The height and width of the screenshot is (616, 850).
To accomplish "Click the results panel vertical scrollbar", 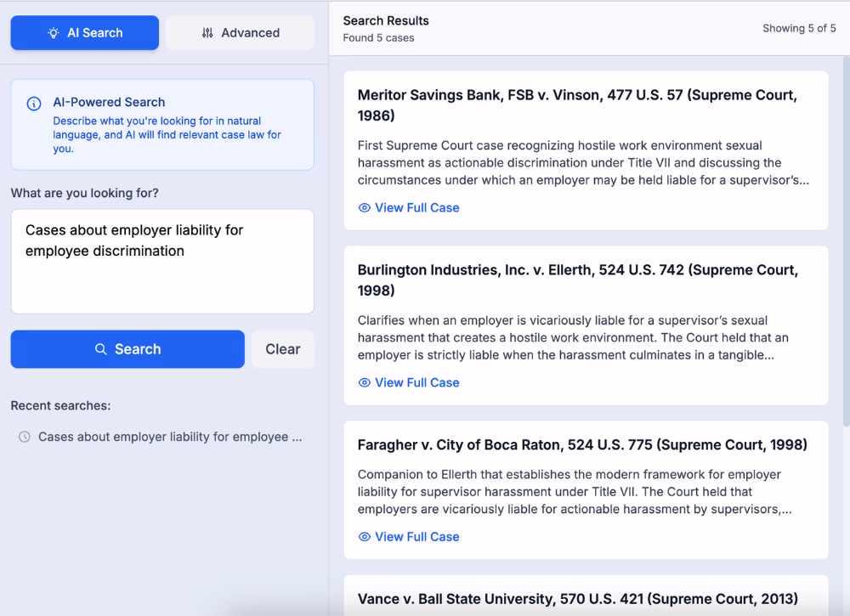I will click(x=845, y=238).
